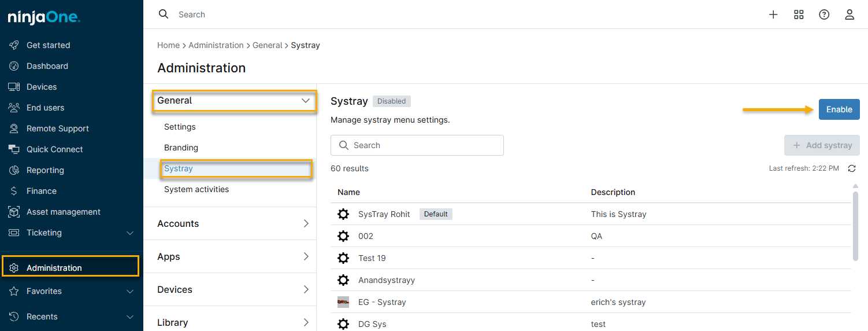The width and height of the screenshot is (868, 331).
Task: Expand the Ticketing sidebar menu
Action: pyautogui.click(x=130, y=233)
